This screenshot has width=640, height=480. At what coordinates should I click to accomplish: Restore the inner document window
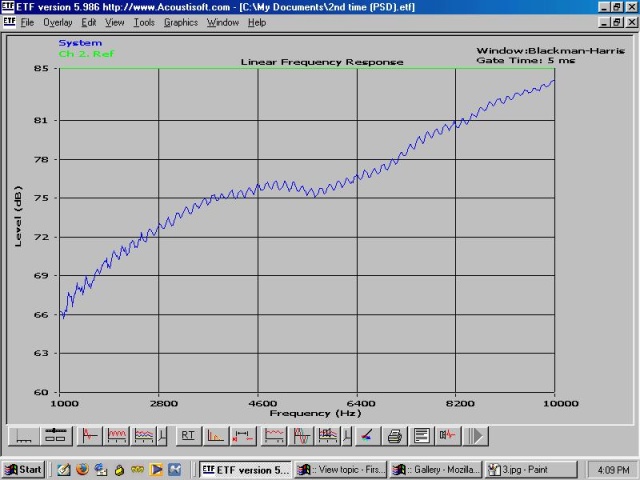tap(617, 22)
